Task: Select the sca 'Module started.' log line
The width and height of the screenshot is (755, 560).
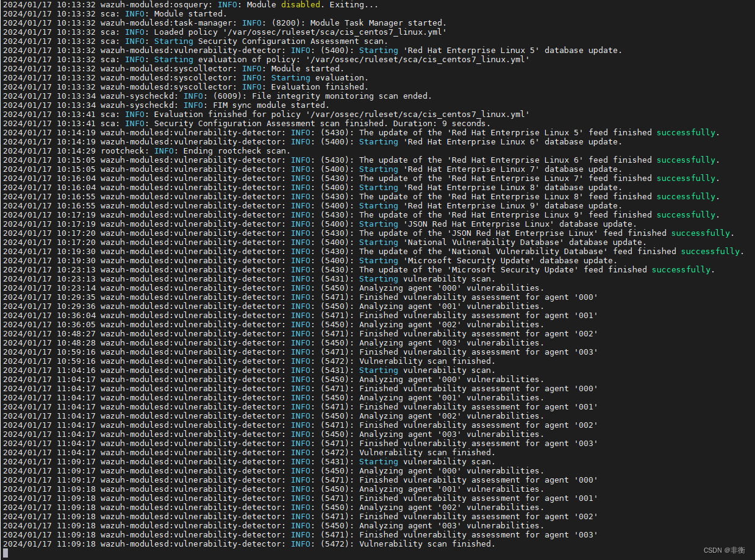Action: [115, 14]
